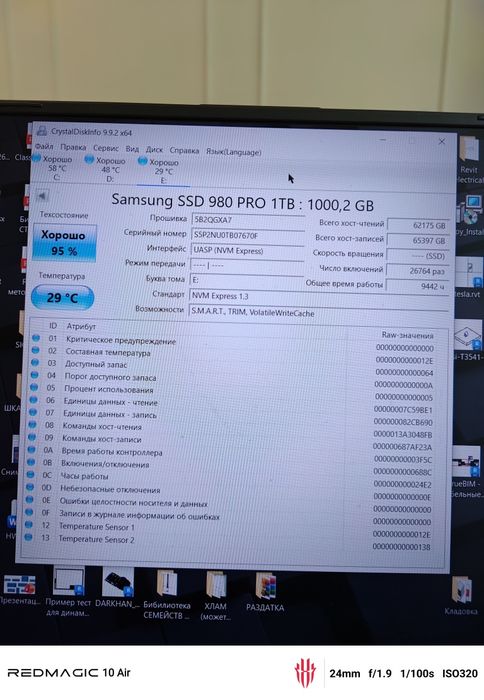Open the Правка menu
484x700 pixels.
pyautogui.click(x=73, y=147)
